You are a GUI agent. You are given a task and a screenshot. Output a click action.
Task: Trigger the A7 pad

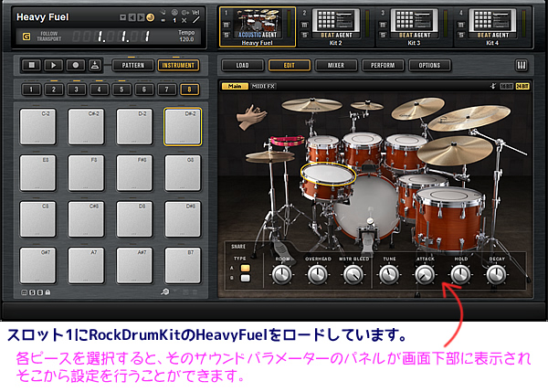click(x=86, y=265)
